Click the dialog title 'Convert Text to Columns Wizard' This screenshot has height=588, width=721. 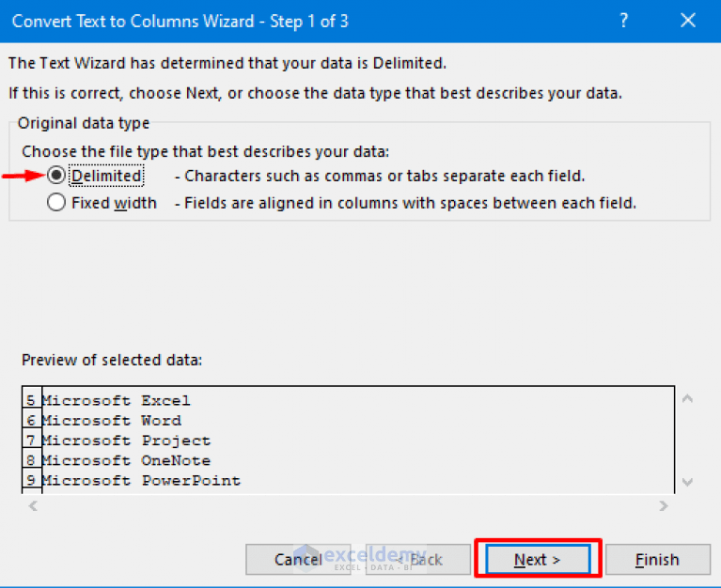point(180,21)
